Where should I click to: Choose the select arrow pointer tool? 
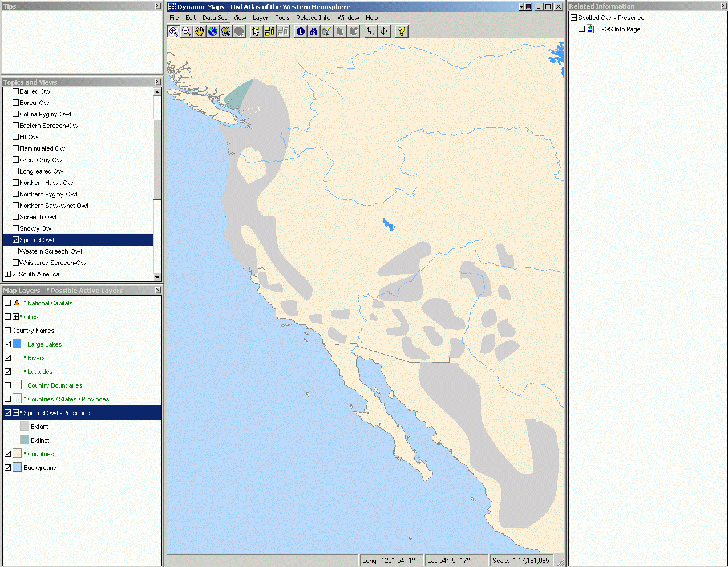pos(256,31)
